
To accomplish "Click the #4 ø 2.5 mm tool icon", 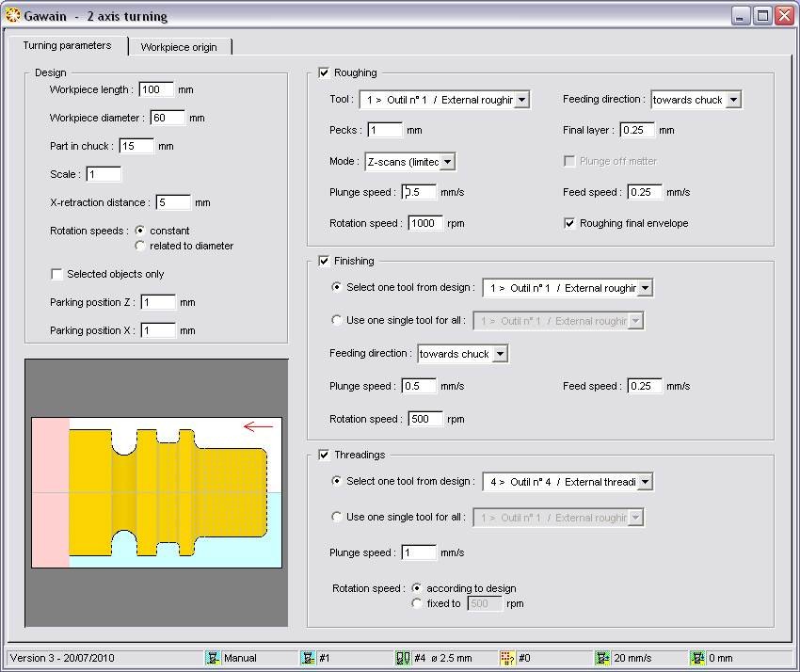I will 403,658.
